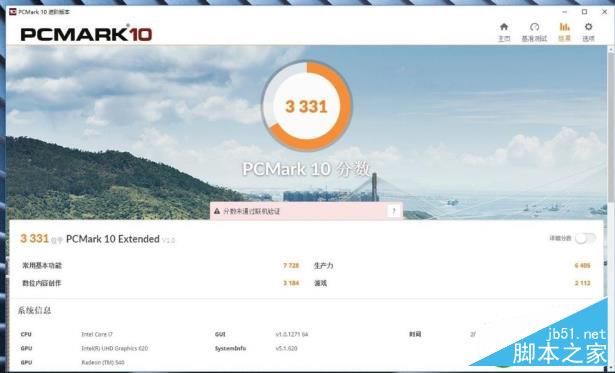
Task: Click the 游戏 label
Action: coord(320,283)
